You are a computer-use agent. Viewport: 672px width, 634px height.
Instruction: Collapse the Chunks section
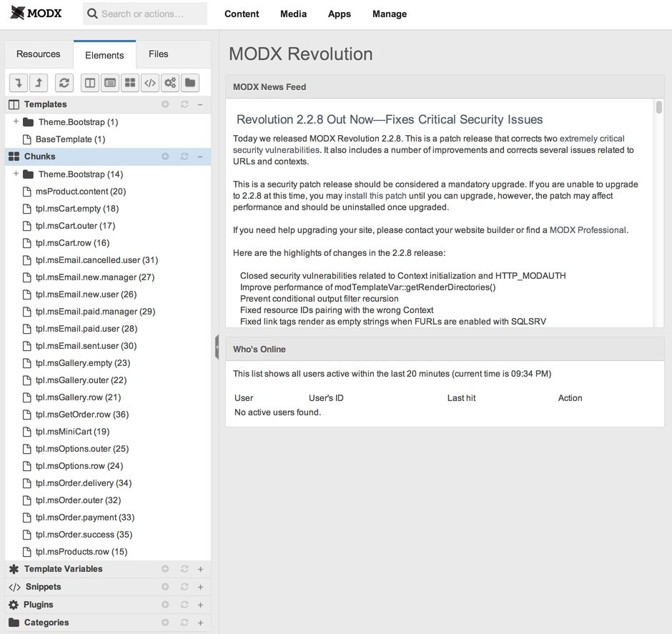click(x=200, y=157)
